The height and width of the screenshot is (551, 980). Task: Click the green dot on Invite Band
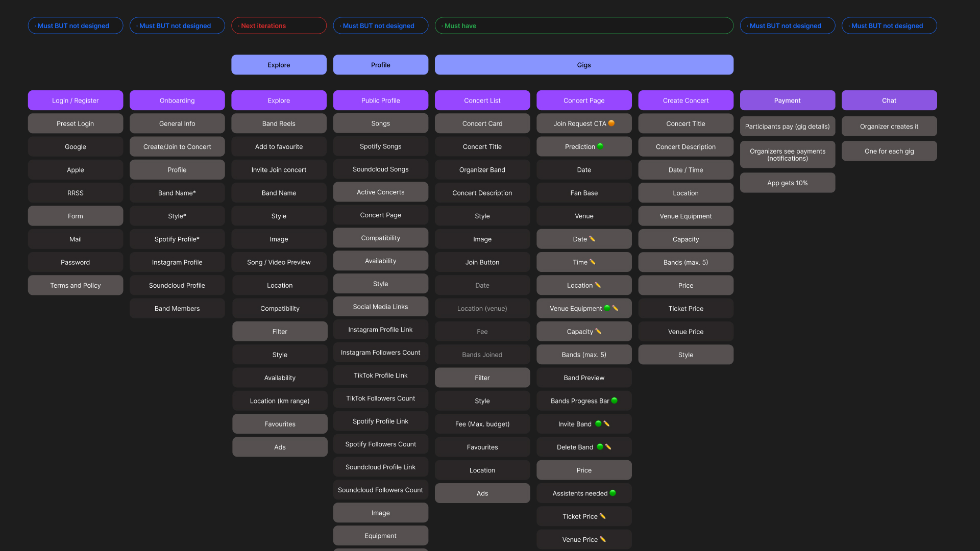coord(598,423)
